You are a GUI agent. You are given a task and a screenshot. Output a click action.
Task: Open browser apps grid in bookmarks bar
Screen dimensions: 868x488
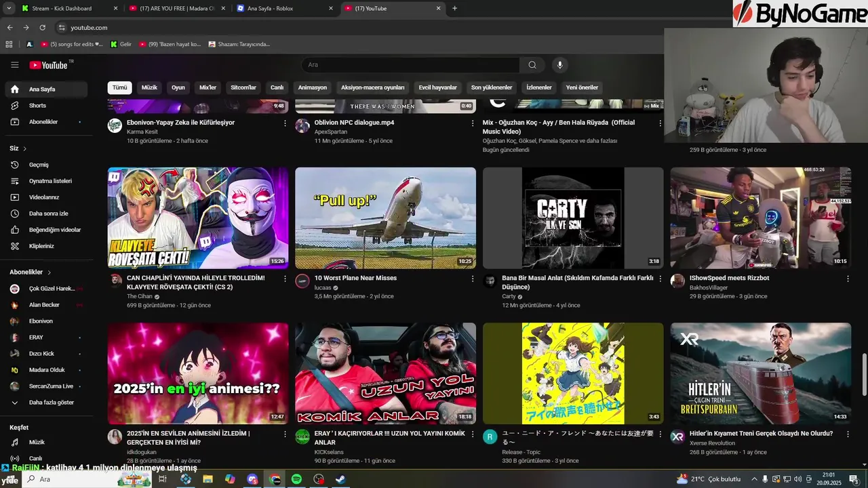point(9,44)
